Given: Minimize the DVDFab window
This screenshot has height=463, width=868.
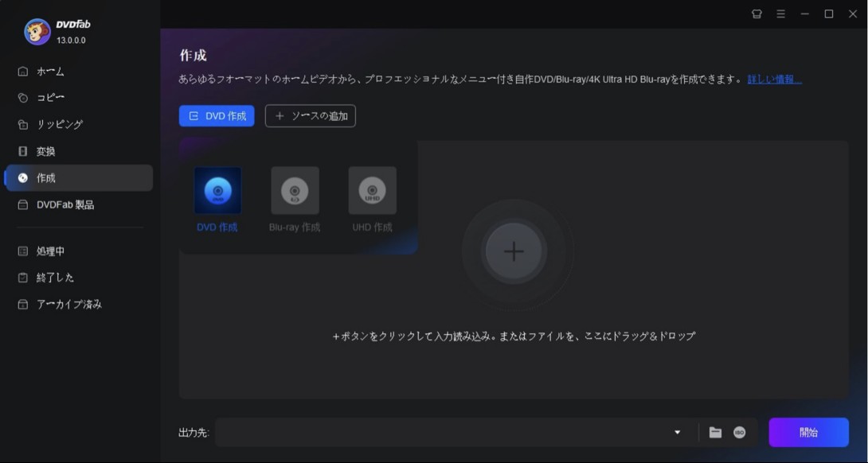Looking at the screenshot, I should click(x=805, y=14).
